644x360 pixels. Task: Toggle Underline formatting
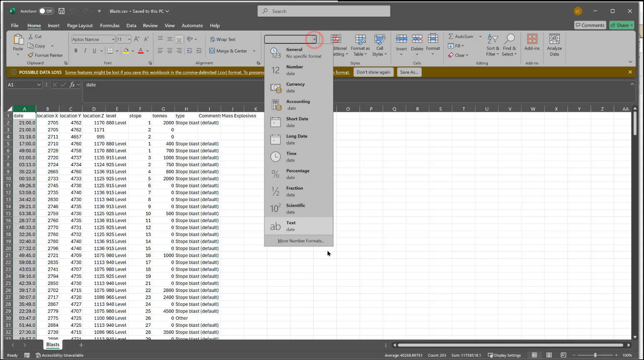(94, 51)
